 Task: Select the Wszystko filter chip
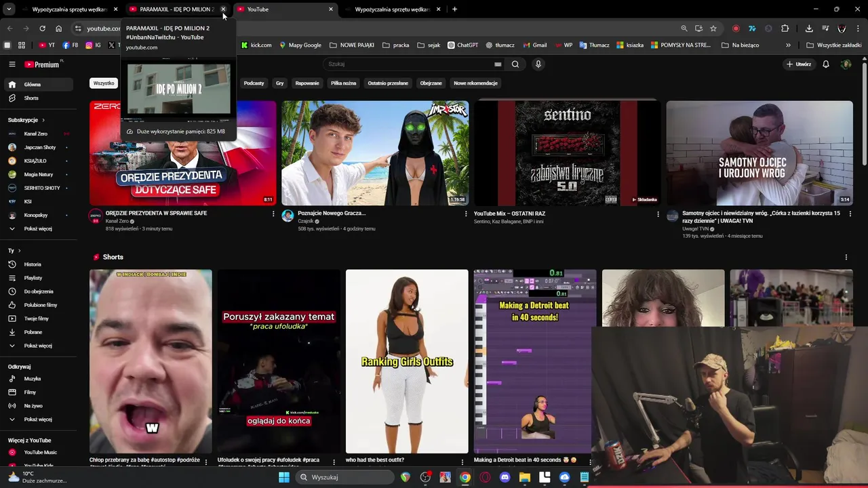pos(104,83)
